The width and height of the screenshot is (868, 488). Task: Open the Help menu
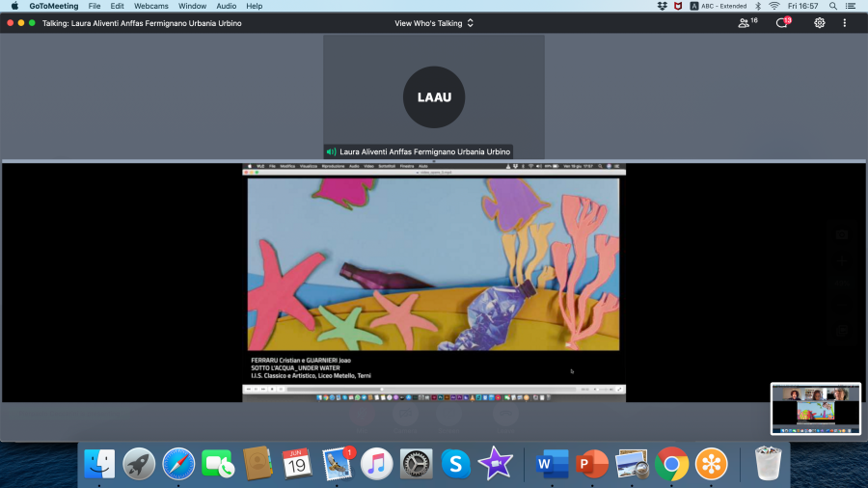[x=254, y=6]
